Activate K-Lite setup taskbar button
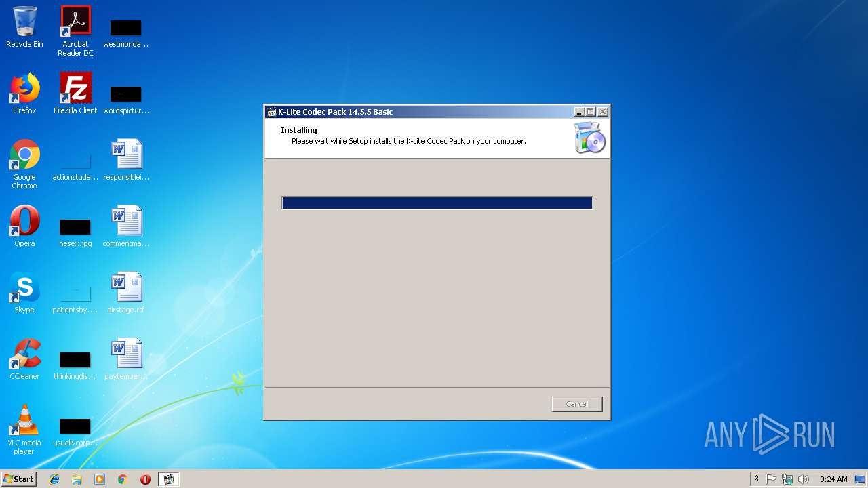This screenshot has width=868, height=488. 169,479
